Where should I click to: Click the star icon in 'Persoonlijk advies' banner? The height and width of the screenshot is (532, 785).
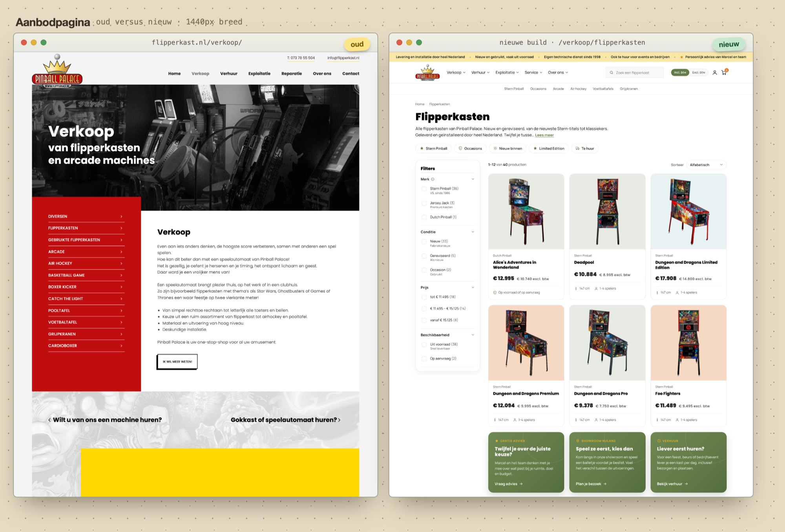(682, 57)
